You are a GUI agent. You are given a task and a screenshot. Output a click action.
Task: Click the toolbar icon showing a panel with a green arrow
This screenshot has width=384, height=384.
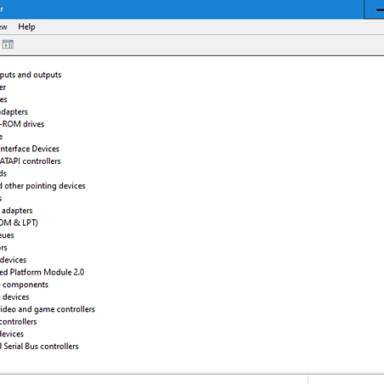pos(8,44)
